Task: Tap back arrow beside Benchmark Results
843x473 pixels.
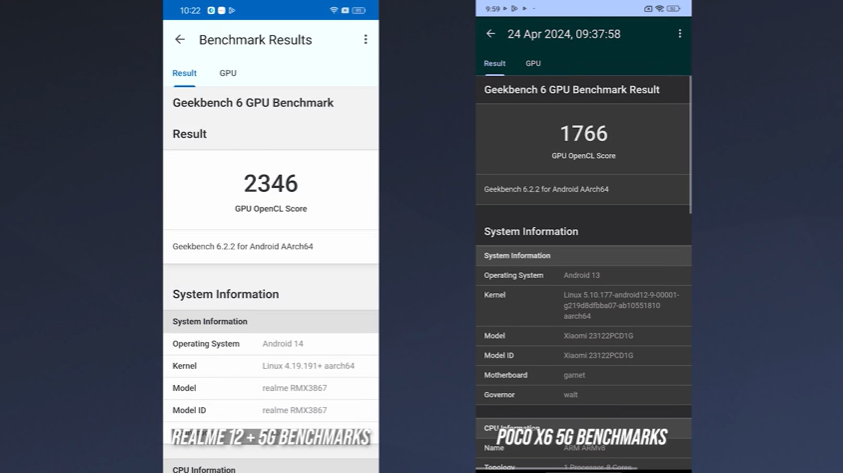Action: pyautogui.click(x=180, y=39)
